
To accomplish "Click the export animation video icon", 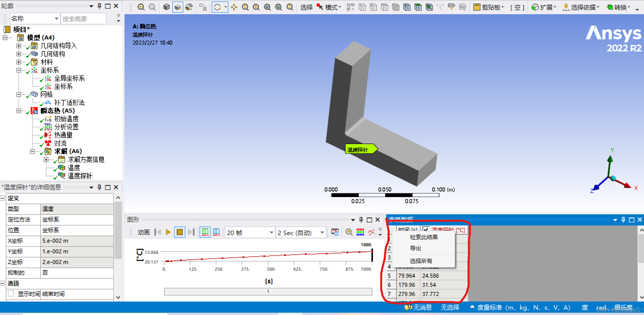I will pyautogui.click(x=335, y=232).
